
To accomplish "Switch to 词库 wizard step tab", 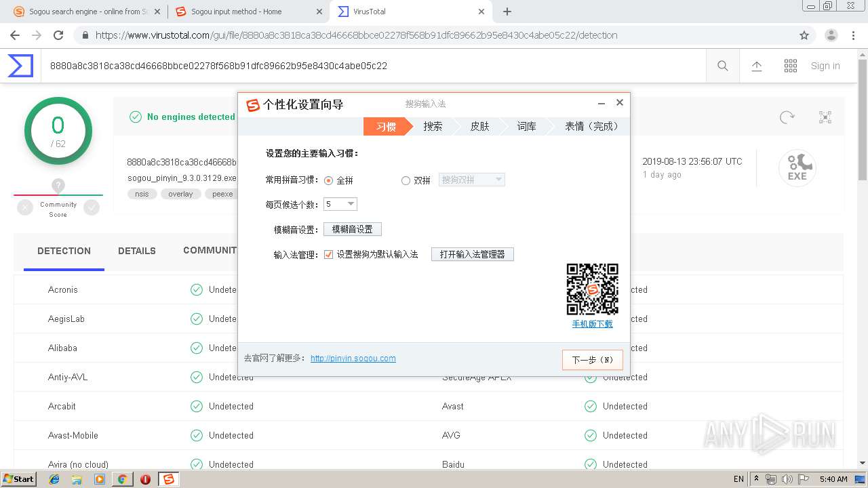I will (x=526, y=127).
